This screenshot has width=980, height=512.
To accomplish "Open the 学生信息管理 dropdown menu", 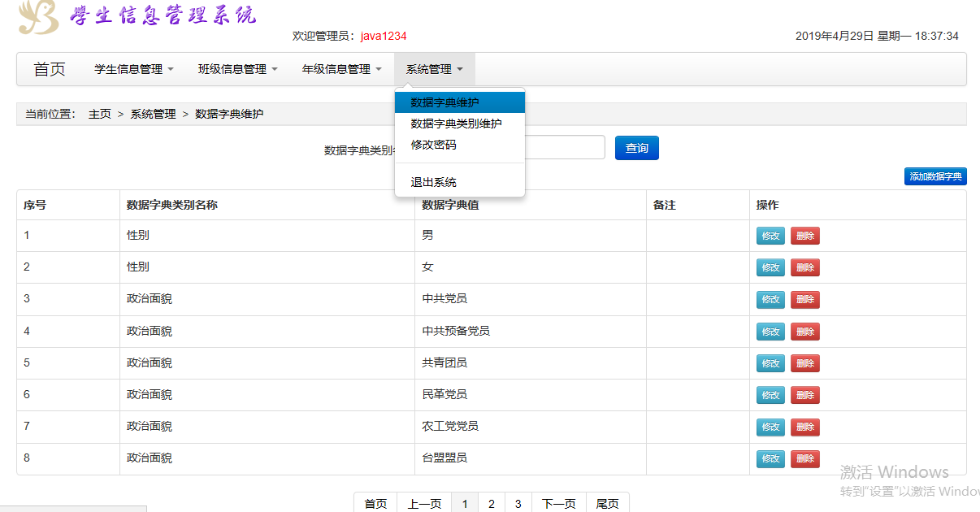I will coord(134,69).
